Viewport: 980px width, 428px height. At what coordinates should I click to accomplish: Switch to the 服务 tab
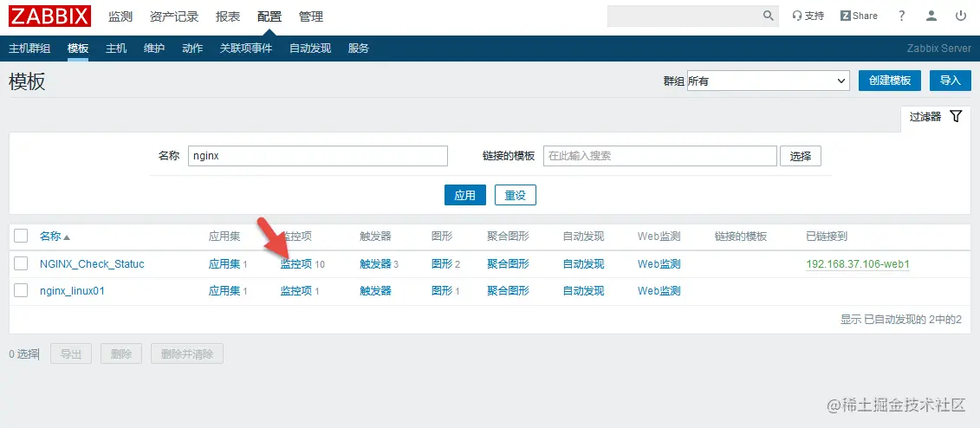(359, 49)
